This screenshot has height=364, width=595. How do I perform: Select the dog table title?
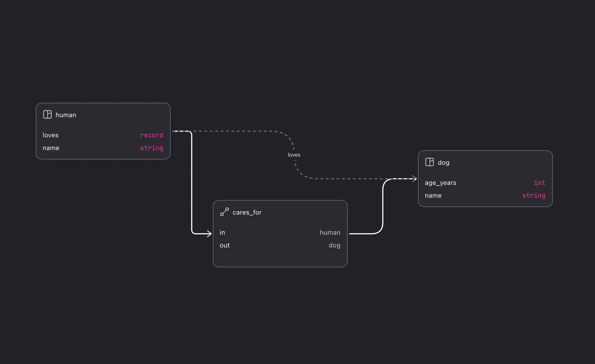tap(443, 162)
